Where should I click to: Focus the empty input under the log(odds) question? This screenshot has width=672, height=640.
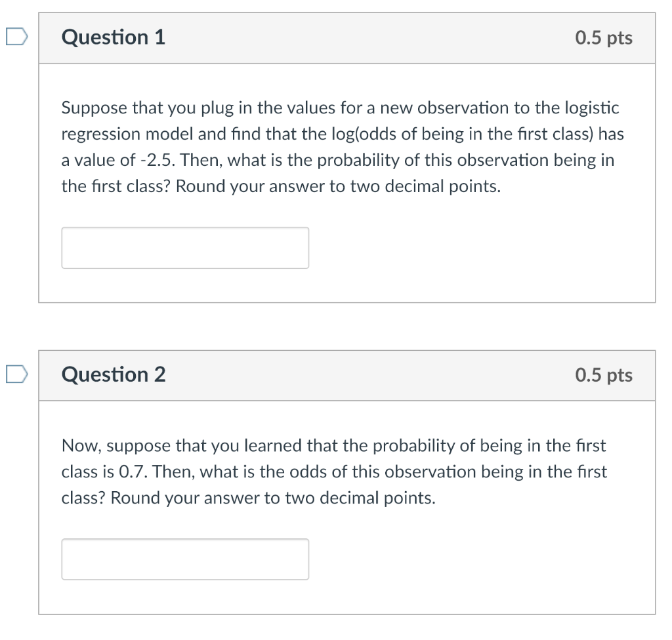[x=185, y=247]
